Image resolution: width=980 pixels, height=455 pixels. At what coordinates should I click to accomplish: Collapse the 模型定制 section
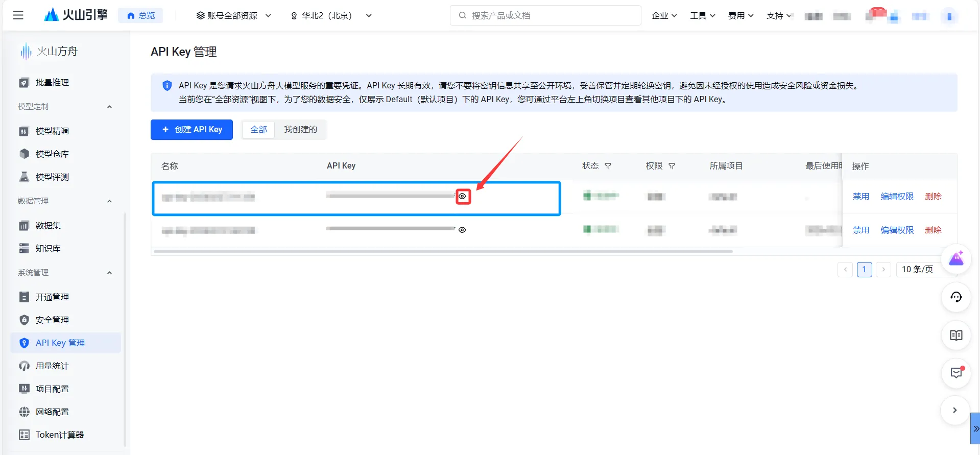[109, 107]
